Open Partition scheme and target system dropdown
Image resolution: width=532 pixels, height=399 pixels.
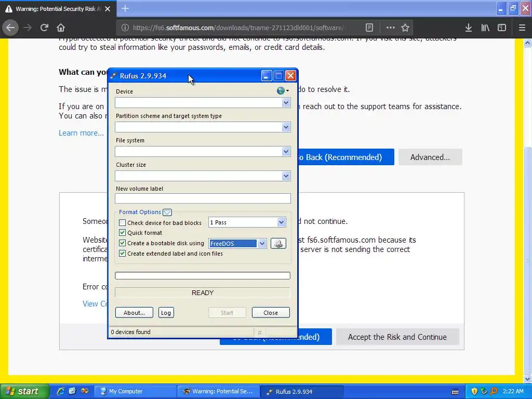(x=203, y=127)
